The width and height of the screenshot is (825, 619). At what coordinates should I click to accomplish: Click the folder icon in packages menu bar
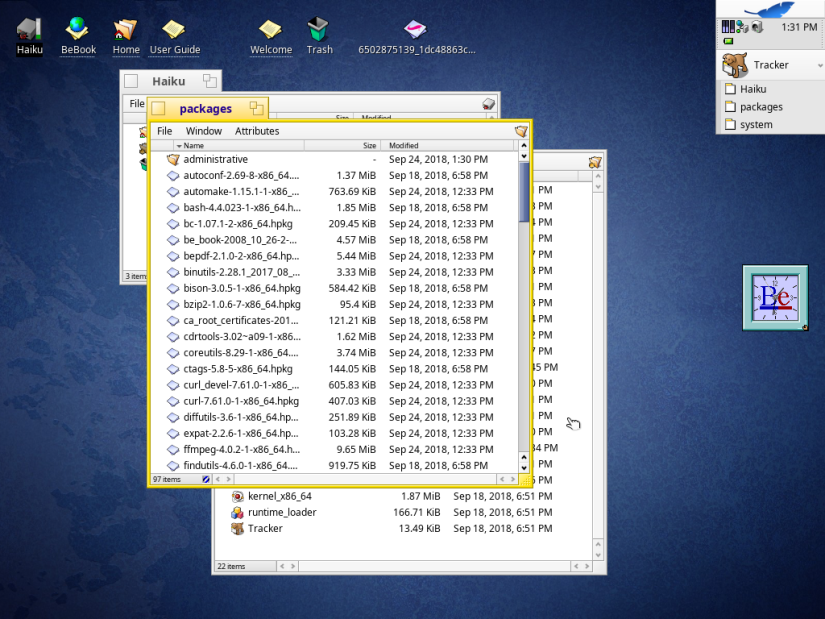(521, 131)
